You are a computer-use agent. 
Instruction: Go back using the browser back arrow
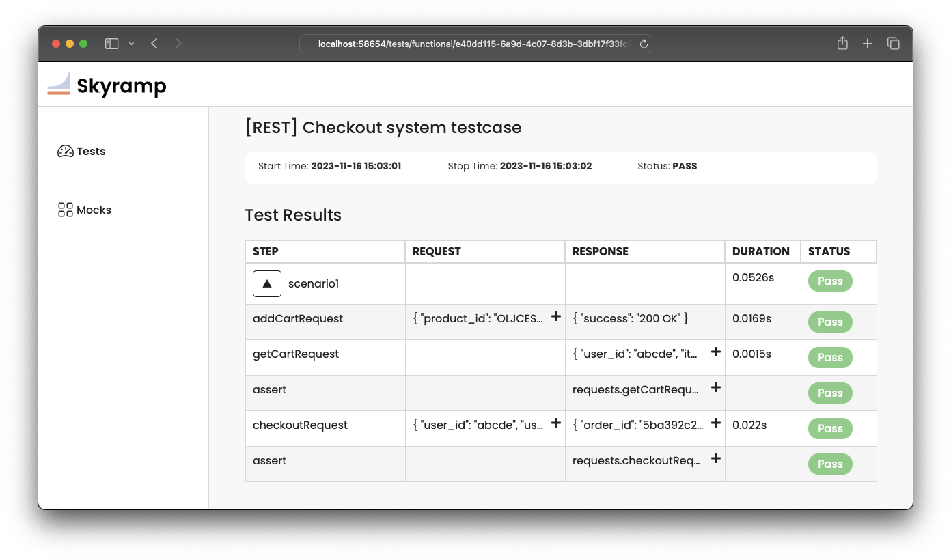[154, 44]
